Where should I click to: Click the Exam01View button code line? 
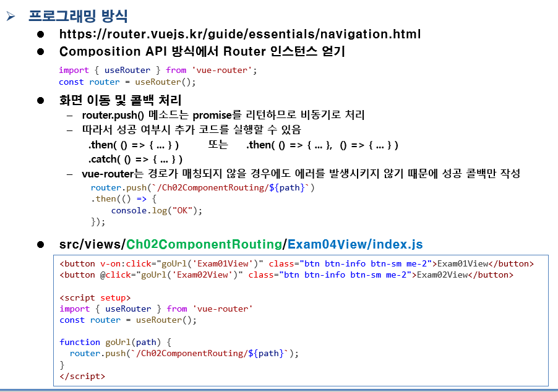[x=297, y=263]
